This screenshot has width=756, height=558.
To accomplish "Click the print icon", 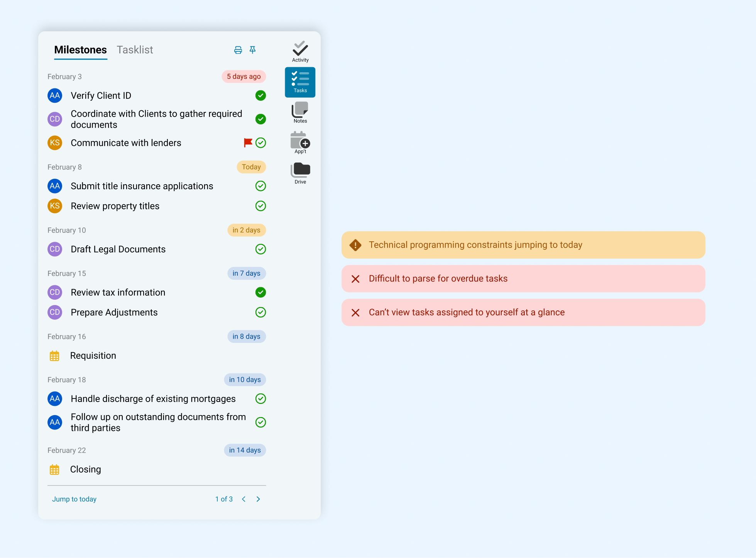I will (x=238, y=50).
